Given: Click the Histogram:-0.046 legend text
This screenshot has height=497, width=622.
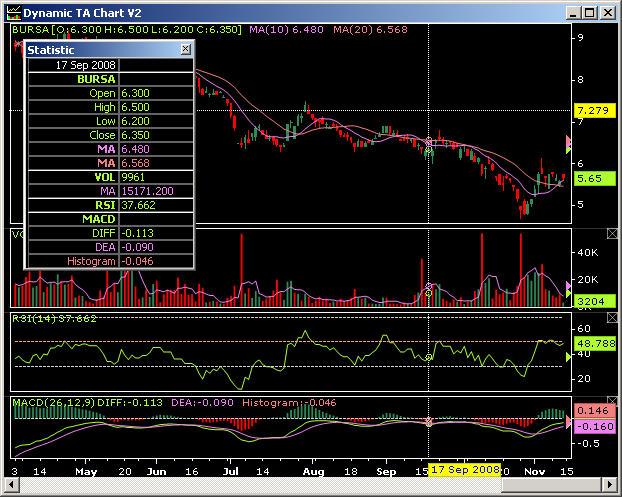Looking at the screenshot, I should [289, 403].
